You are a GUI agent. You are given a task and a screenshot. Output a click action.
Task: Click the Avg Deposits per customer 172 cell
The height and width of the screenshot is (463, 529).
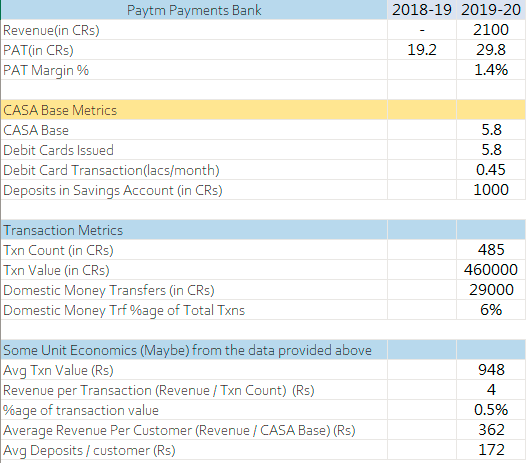pyautogui.click(x=491, y=450)
